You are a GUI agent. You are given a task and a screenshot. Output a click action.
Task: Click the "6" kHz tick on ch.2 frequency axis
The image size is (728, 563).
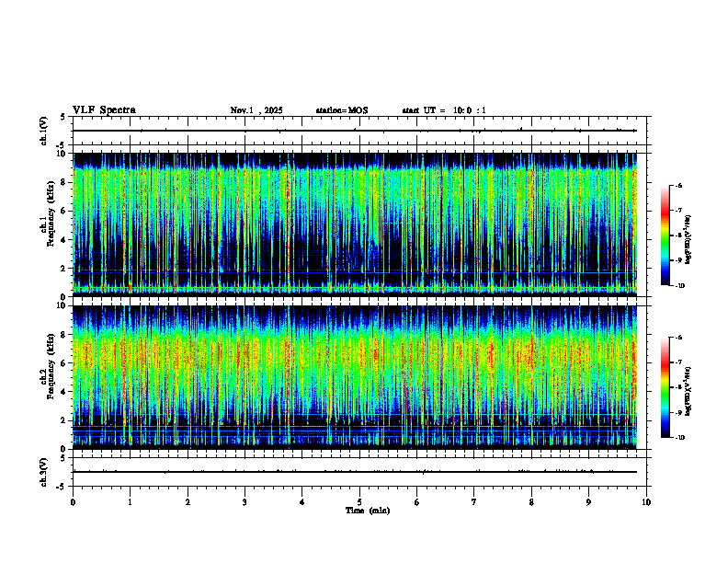pos(64,363)
